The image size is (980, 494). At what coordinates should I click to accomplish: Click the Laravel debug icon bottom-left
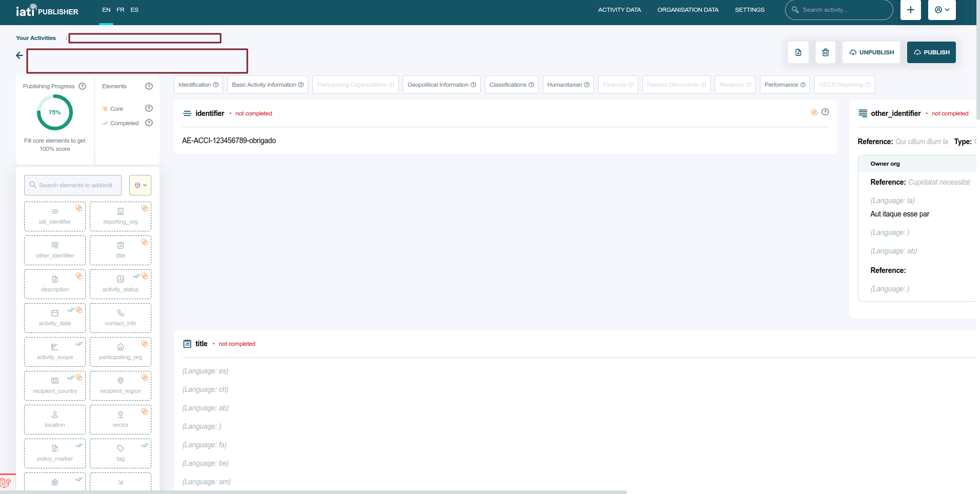click(6, 483)
